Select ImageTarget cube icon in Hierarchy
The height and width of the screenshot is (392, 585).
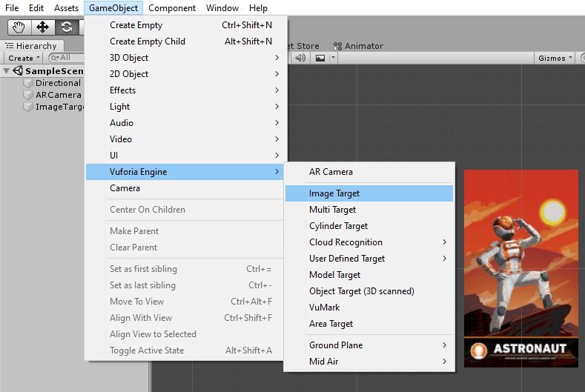pos(28,107)
